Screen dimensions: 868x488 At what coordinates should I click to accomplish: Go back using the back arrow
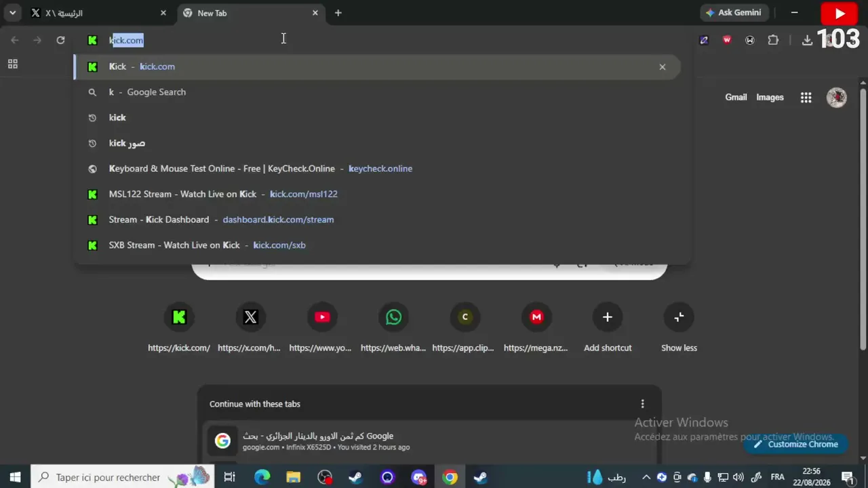(x=15, y=40)
